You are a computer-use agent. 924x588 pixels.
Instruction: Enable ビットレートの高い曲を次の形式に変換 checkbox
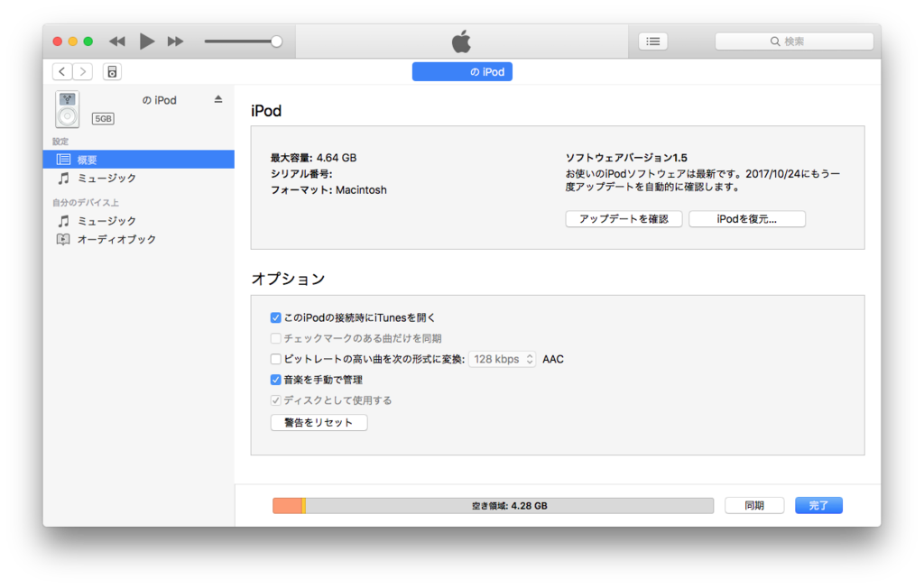pyautogui.click(x=275, y=359)
